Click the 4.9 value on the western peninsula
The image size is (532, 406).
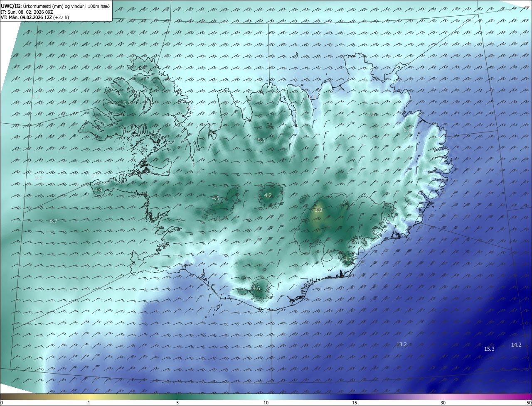click(x=99, y=190)
